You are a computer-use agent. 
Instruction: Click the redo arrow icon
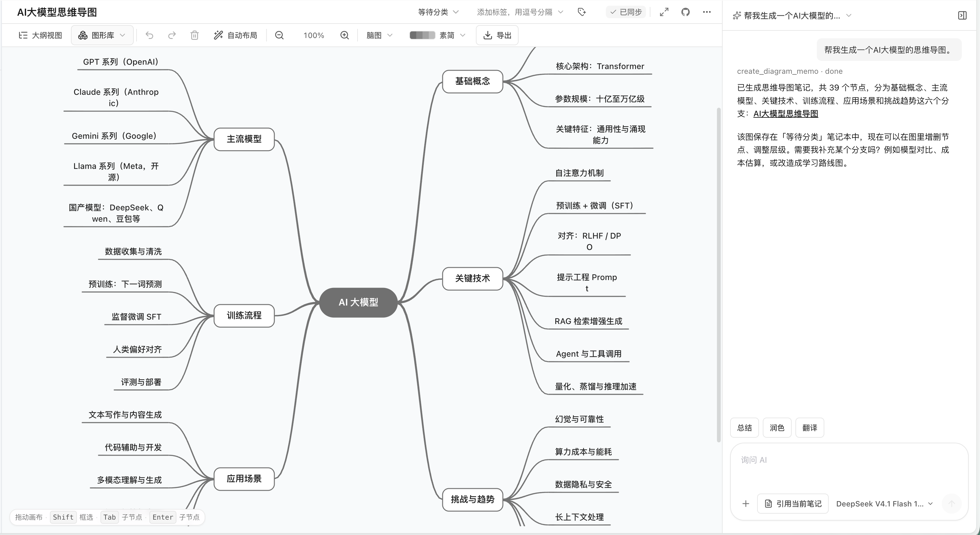point(172,35)
